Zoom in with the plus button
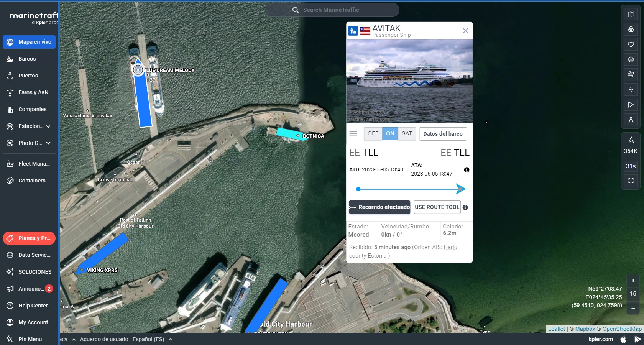Screen dimensions: 644x345 633,281
